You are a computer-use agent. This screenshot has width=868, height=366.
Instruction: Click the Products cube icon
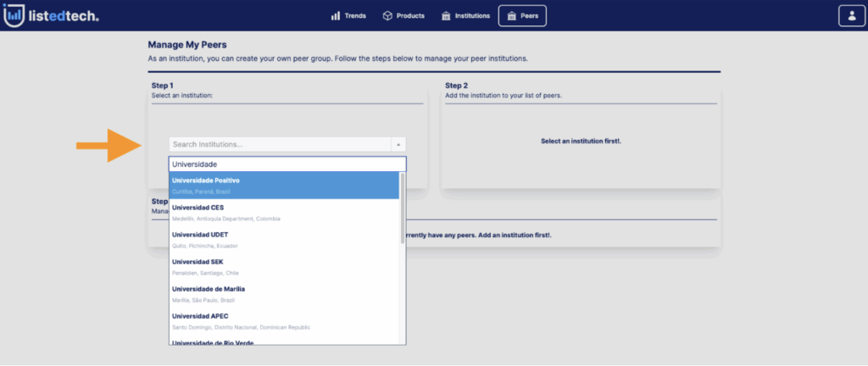(x=387, y=15)
